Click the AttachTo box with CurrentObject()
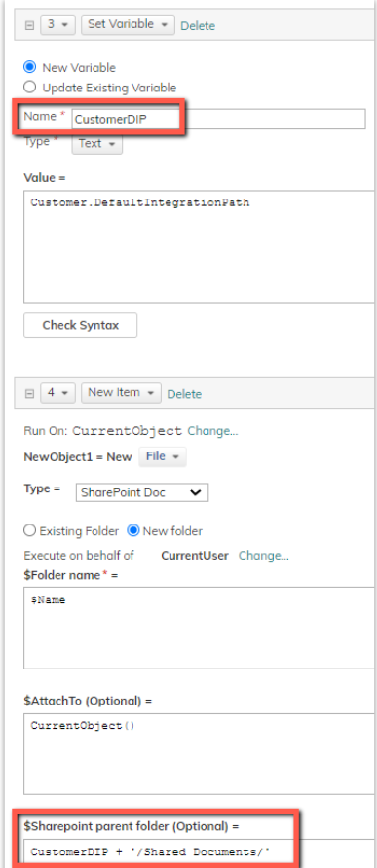377x868 pixels. click(x=200, y=754)
